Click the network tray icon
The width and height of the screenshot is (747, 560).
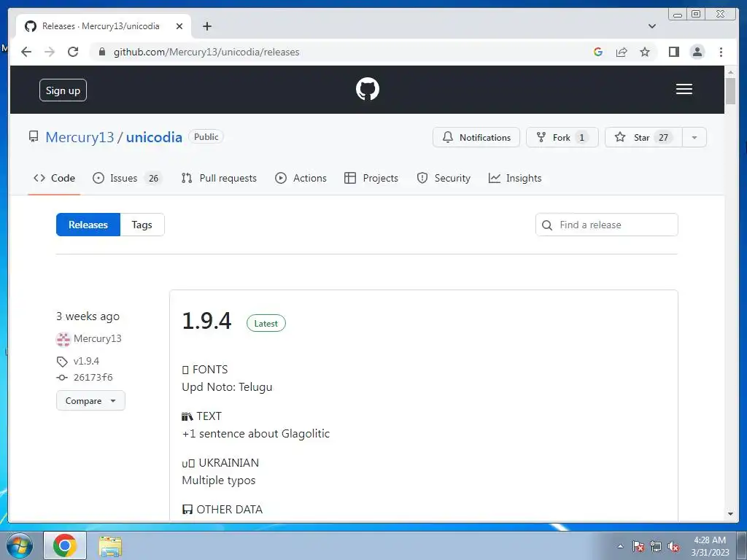(656, 547)
